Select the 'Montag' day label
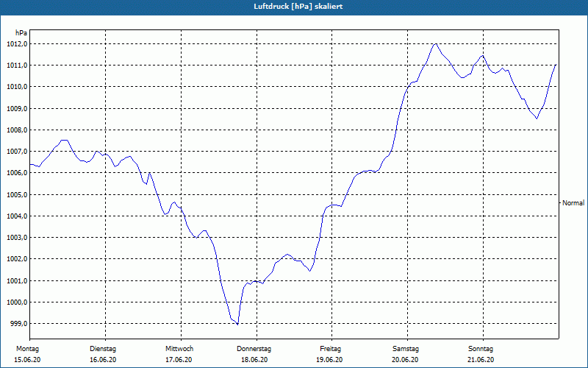588x368 pixels. pyautogui.click(x=28, y=349)
